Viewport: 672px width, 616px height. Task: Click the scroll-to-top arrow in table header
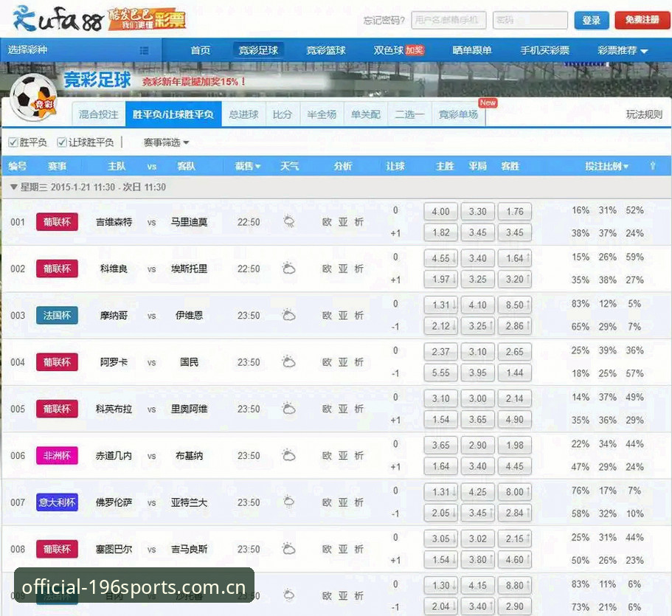click(x=653, y=166)
